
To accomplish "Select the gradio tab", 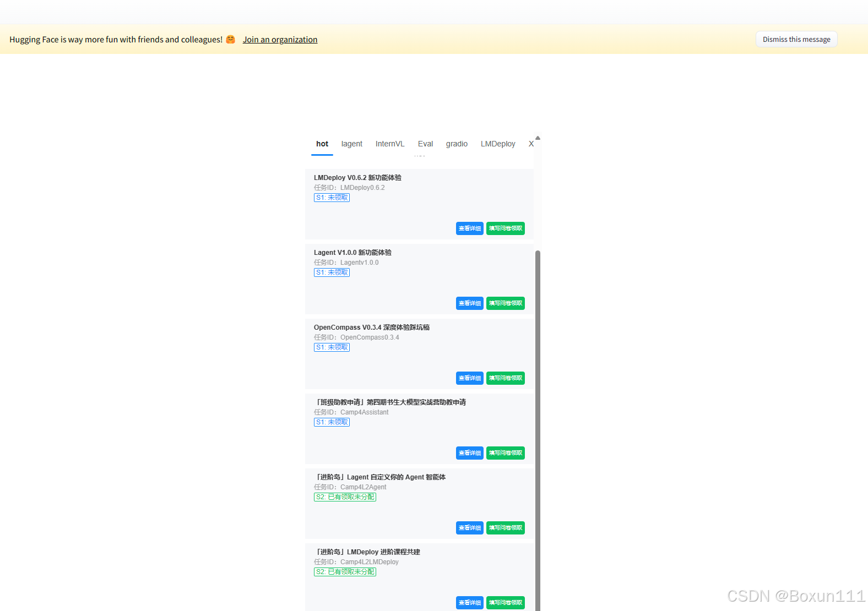I will click(457, 144).
